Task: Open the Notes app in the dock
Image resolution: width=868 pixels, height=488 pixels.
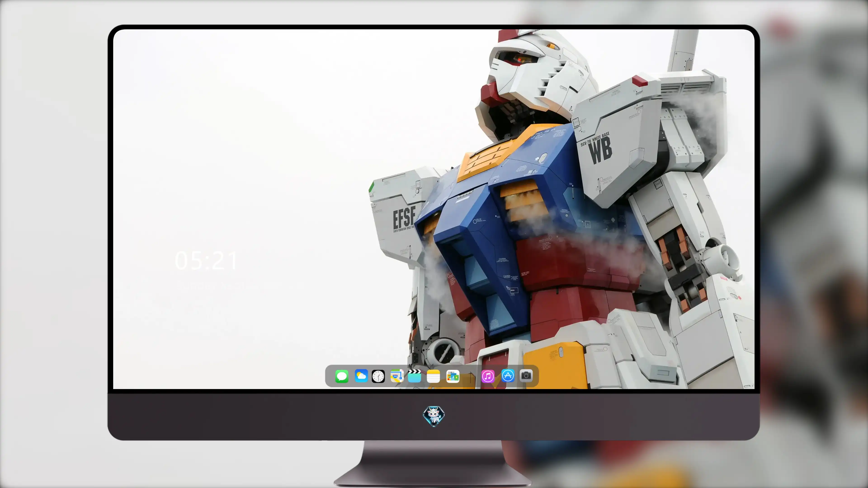Action: click(433, 376)
